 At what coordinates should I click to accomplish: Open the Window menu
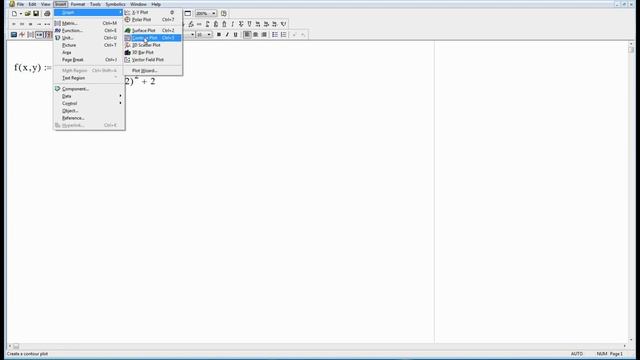(x=138, y=4)
